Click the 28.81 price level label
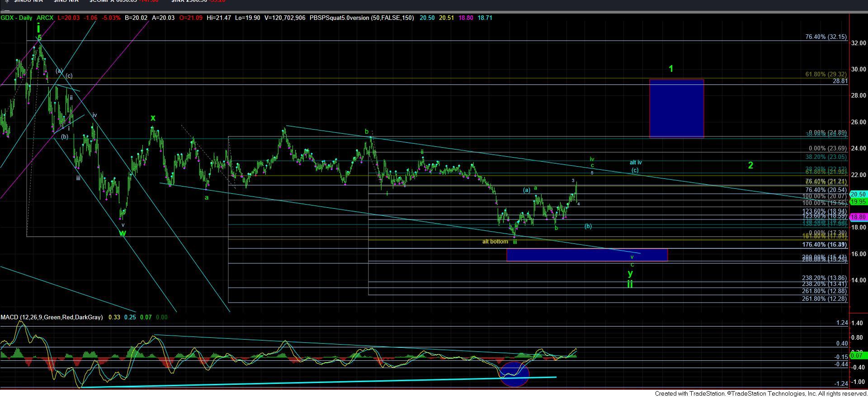The width and height of the screenshot is (868, 397). coord(840,81)
